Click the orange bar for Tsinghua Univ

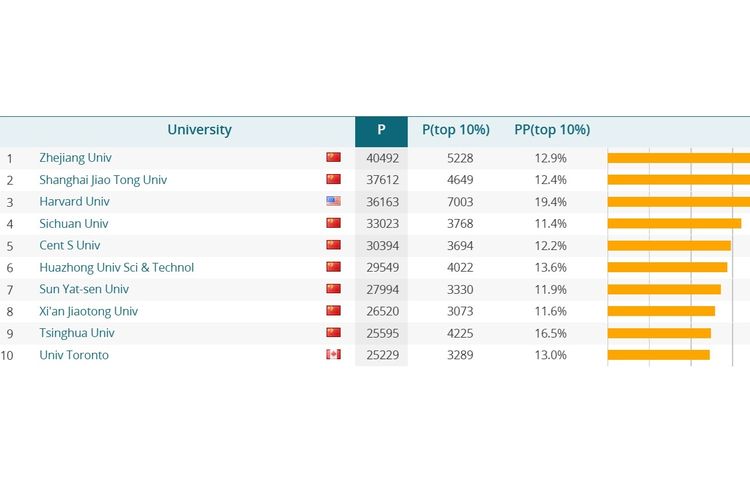point(660,333)
